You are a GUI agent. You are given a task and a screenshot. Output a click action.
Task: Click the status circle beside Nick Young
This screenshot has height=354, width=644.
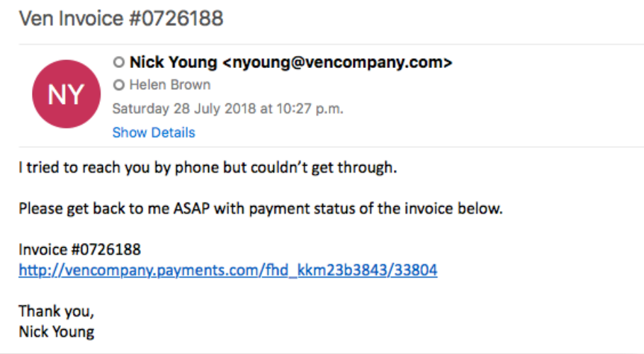click(x=118, y=62)
